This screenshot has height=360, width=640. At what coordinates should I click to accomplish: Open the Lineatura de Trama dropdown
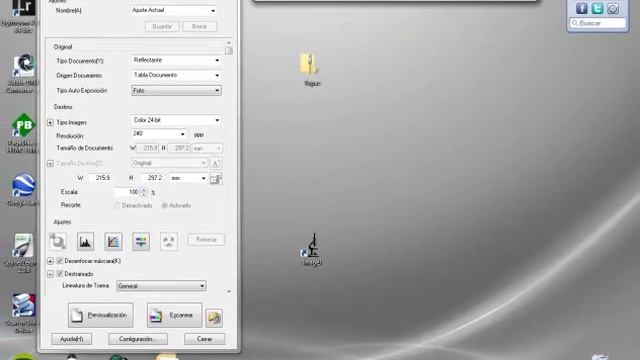click(161, 286)
